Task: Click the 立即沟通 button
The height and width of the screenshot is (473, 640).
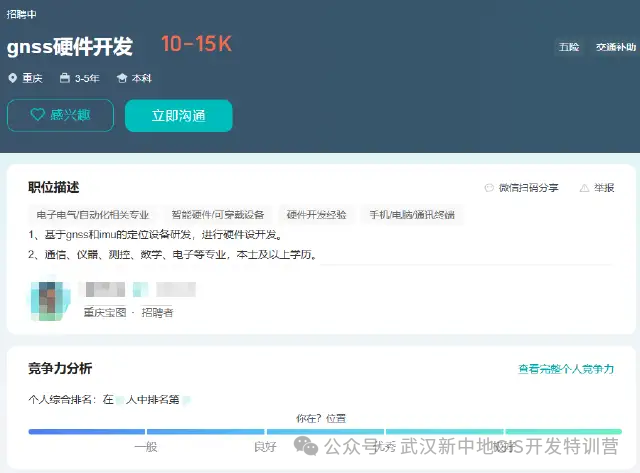Action: pyautogui.click(x=179, y=115)
